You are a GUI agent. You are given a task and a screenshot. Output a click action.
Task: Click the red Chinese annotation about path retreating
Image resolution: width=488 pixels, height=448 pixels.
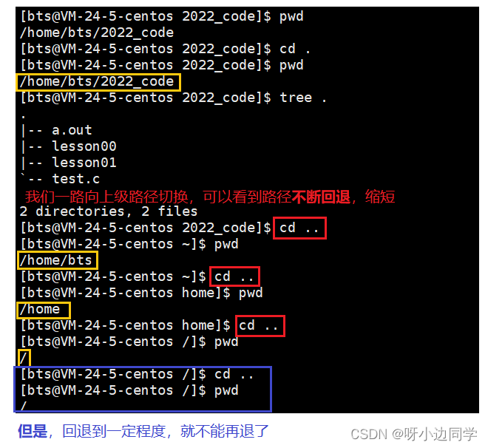210,197
